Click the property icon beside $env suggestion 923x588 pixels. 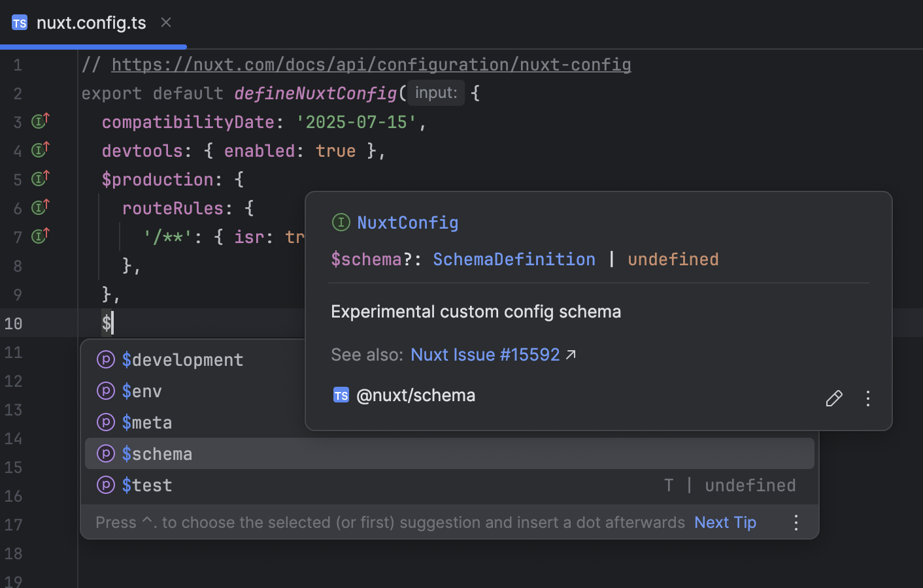[x=105, y=391]
